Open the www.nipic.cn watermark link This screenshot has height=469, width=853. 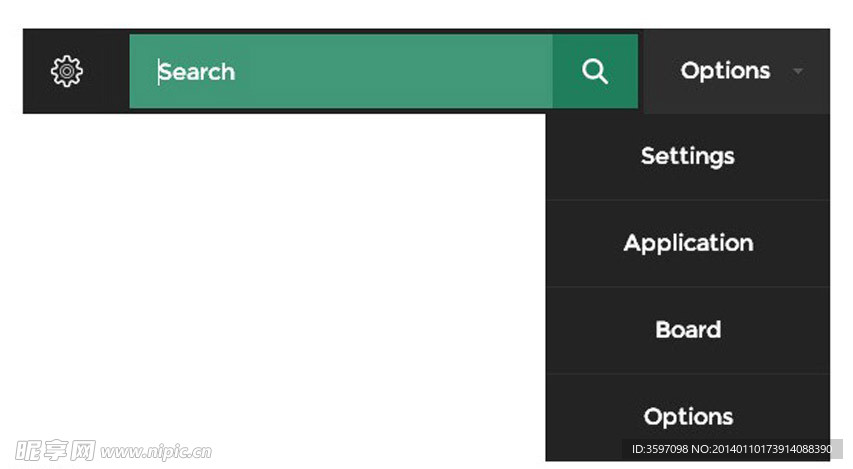tap(156, 452)
